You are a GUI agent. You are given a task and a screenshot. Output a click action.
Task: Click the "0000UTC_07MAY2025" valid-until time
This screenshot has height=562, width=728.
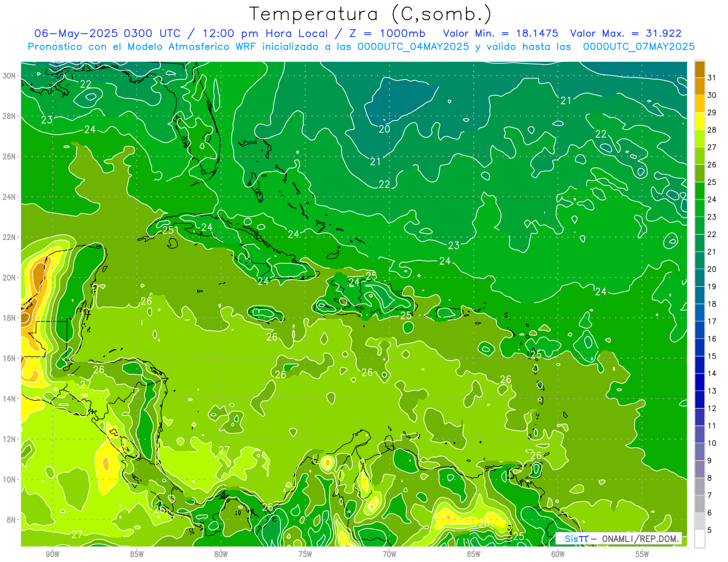click(639, 47)
